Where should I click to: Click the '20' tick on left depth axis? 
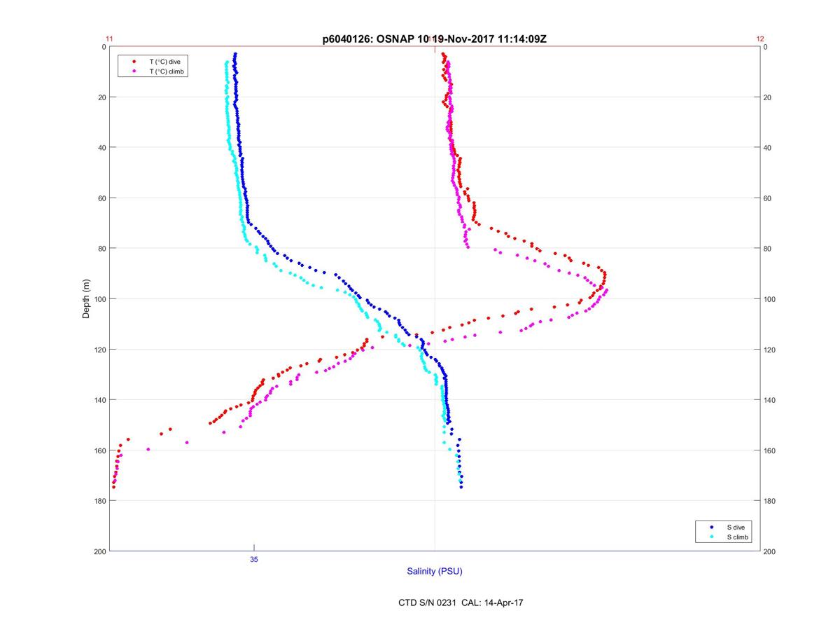tap(102, 97)
